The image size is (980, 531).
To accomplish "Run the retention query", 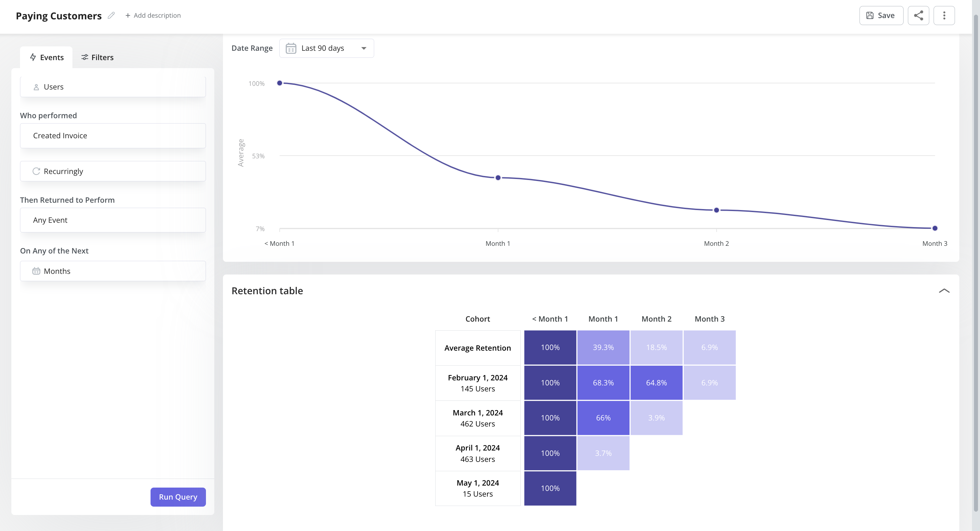I will (x=178, y=497).
